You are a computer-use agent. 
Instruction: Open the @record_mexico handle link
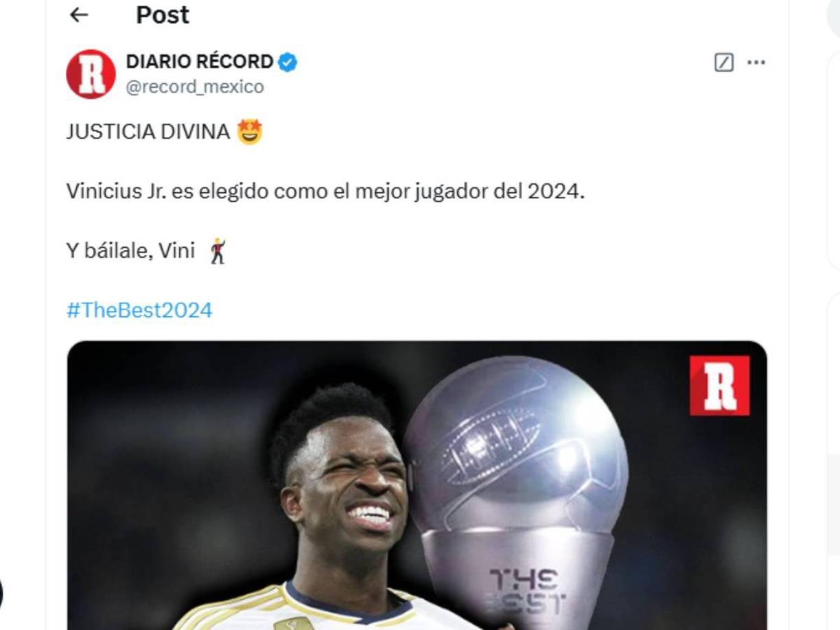[195, 87]
